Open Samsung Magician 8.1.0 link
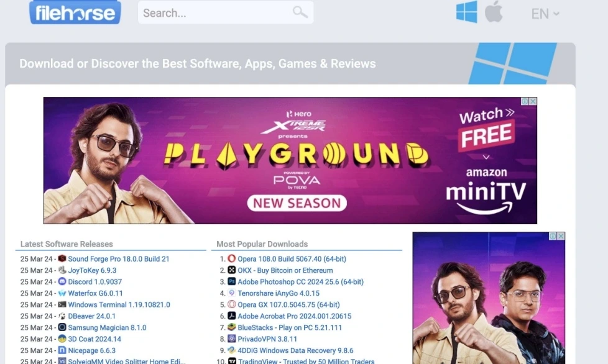Screen dimensions: 608x364 108,327
